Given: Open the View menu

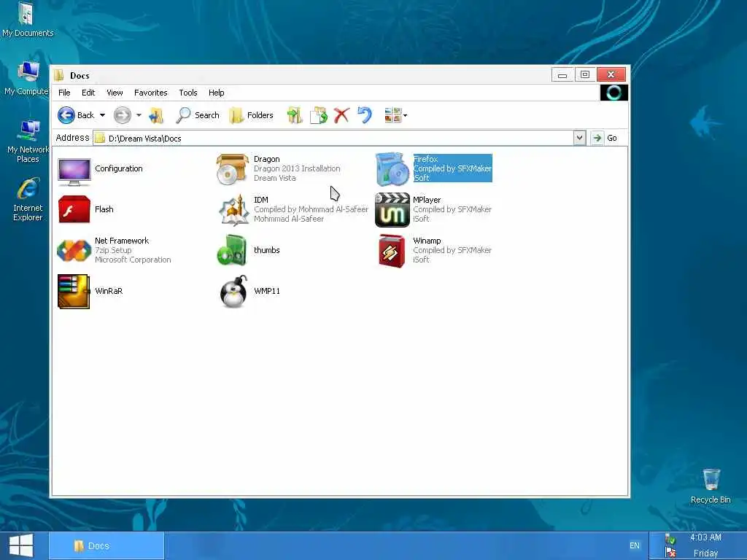Looking at the screenshot, I should [115, 93].
